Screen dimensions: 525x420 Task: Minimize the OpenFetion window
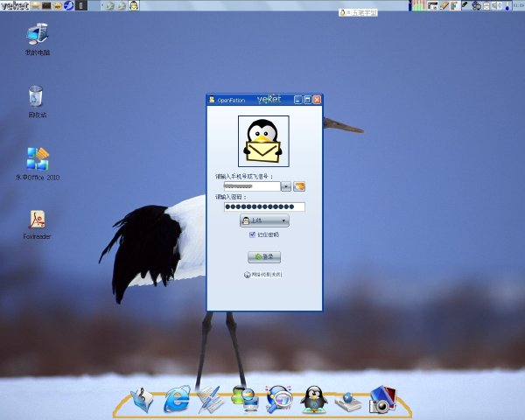point(298,100)
